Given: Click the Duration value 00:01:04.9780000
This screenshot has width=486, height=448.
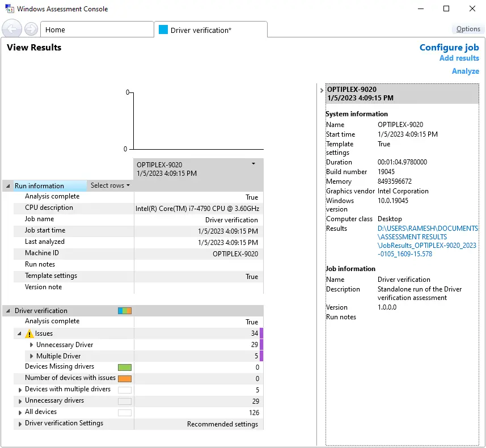Looking at the screenshot, I should point(402,162).
